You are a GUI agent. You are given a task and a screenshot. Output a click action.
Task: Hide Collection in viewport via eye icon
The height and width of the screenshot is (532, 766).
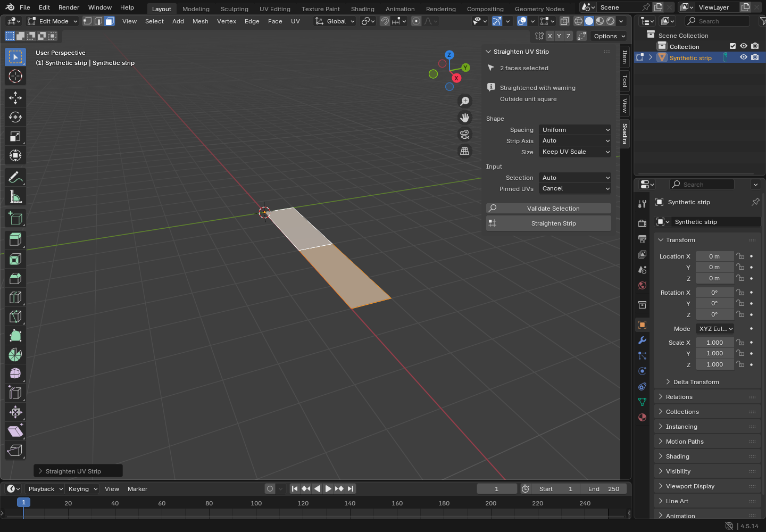click(x=744, y=46)
